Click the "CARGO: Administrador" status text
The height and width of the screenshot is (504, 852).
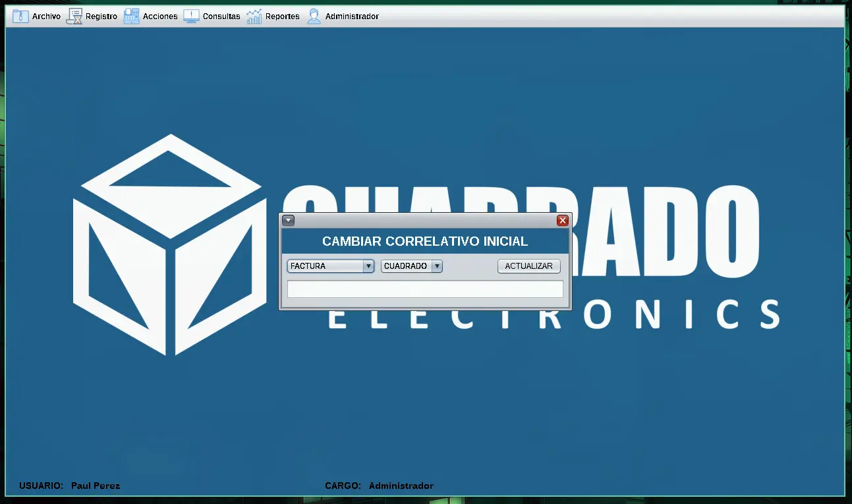coord(379,486)
